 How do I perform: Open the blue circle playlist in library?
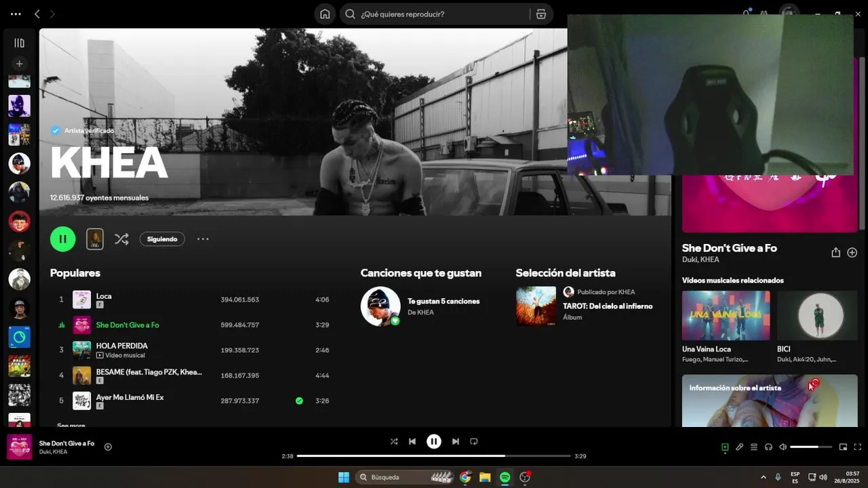click(x=19, y=337)
